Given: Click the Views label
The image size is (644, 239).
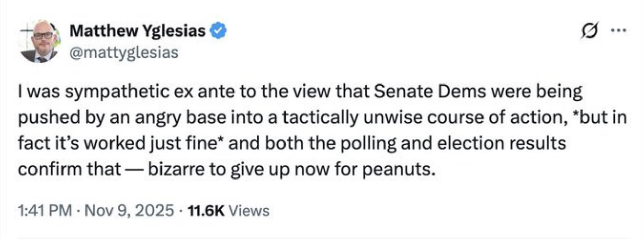Looking at the screenshot, I should [249, 210].
